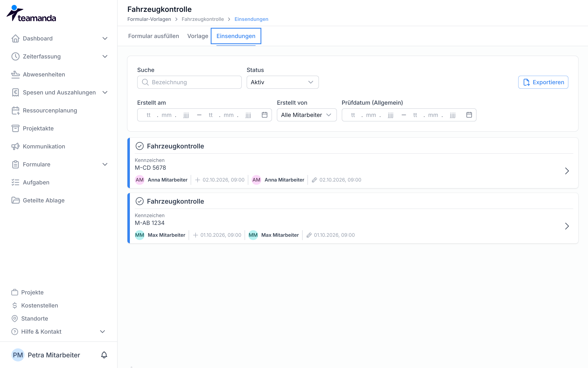Click the Bezeichnung search field
Viewport: 588px width, 368px height.
[x=189, y=82]
